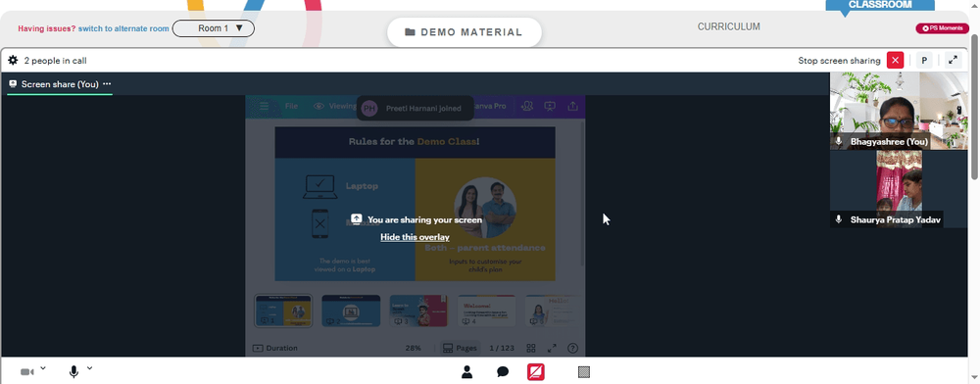Image resolution: width=980 pixels, height=384 pixels.
Task: Click Hide this overlay link
Action: click(415, 237)
